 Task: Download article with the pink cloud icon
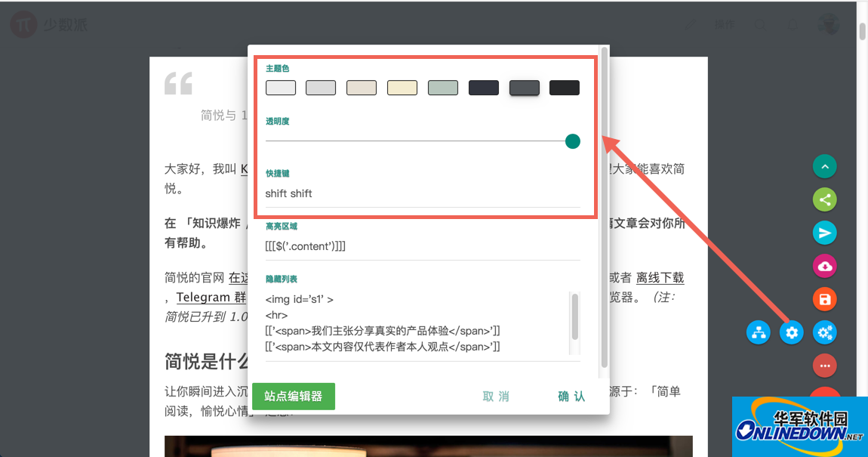click(824, 265)
